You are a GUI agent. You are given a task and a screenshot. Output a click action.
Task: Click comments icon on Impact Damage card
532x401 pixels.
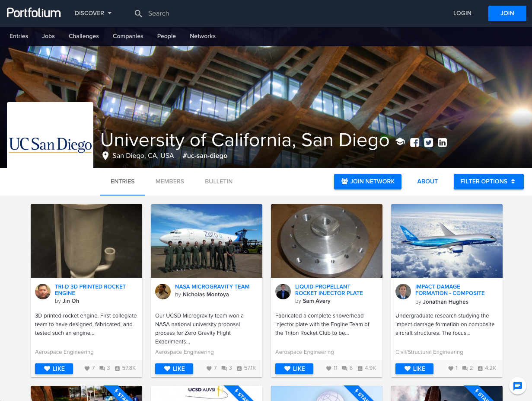465,369
